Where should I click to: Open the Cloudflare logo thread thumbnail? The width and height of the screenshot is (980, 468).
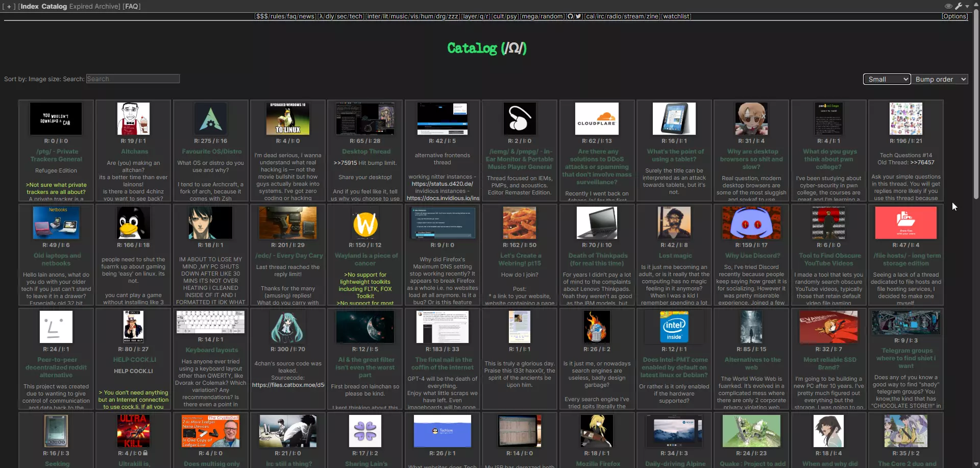[x=597, y=118]
